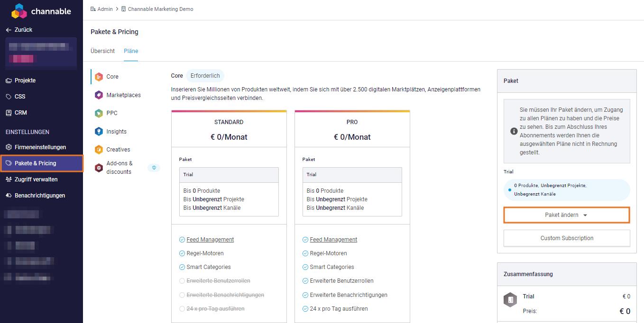
Task: Click the Benachrichtigungen megaphone icon
Action: click(9, 196)
